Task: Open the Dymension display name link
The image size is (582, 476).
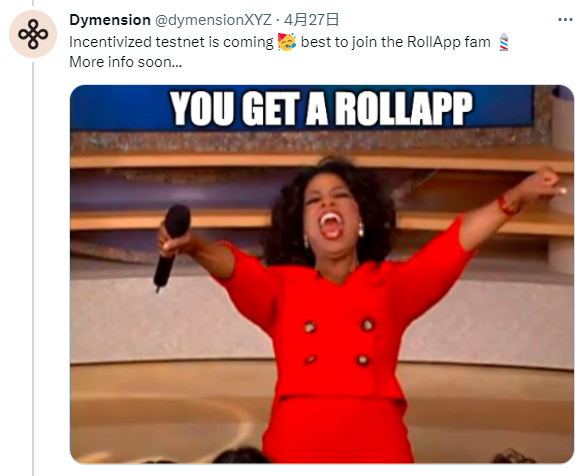Action: [x=110, y=20]
